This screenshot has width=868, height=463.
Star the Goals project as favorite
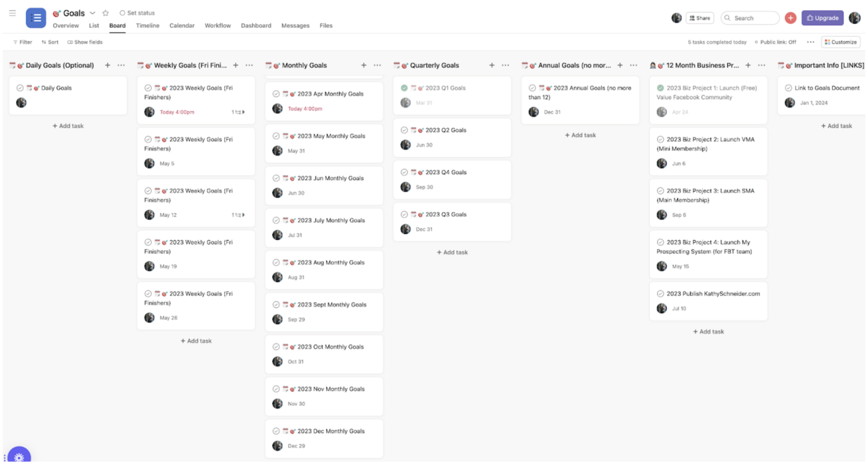(x=105, y=12)
